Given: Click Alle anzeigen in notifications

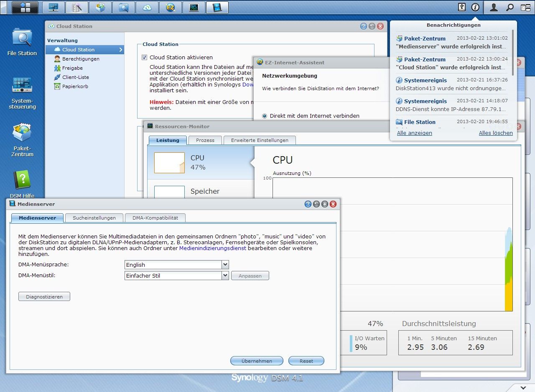Looking at the screenshot, I should point(415,133).
